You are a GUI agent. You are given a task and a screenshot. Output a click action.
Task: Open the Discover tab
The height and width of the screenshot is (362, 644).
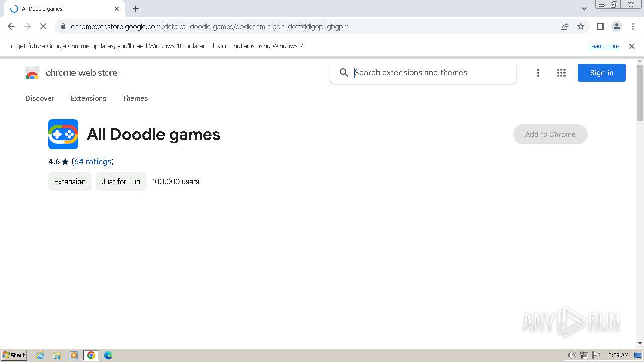click(x=40, y=98)
